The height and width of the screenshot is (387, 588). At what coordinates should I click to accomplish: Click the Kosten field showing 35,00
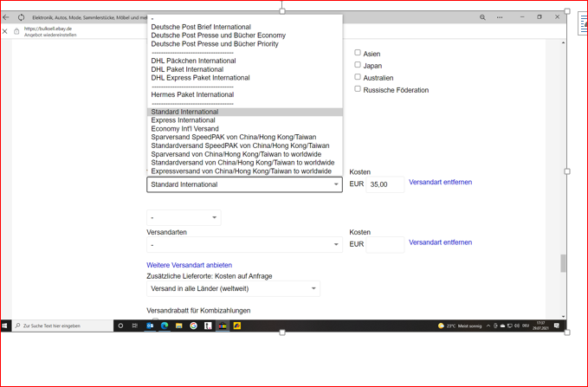pos(384,184)
